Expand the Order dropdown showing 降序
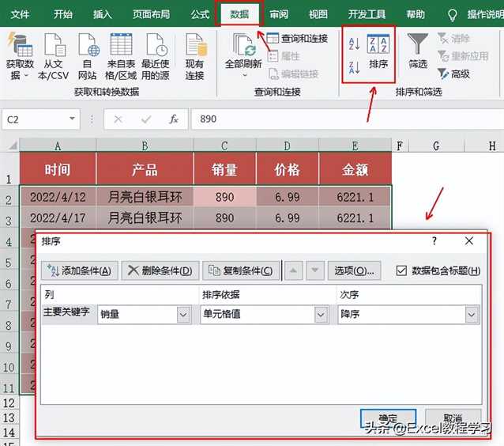The width and height of the screenshot is (504, 446). 472,315
